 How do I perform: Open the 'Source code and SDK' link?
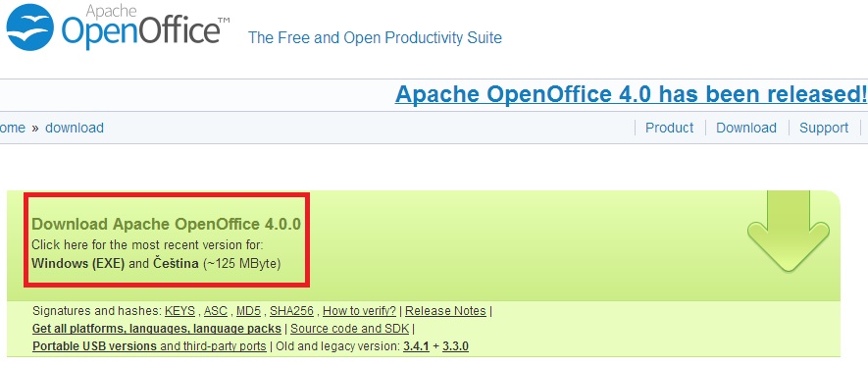click(350, 329)
